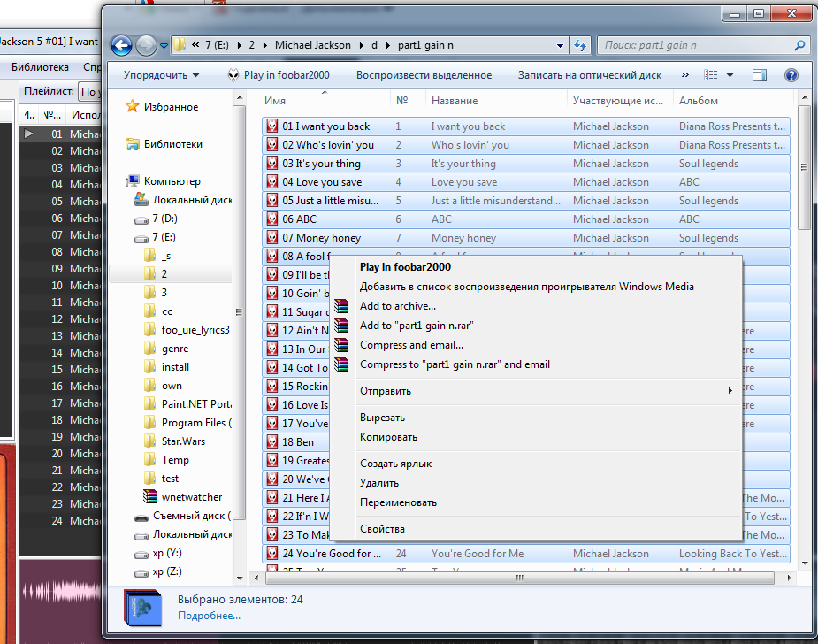Screen dimensions: 818x644
Task: Choose Свойства from the context menu
Action: [x=382, y=529]
